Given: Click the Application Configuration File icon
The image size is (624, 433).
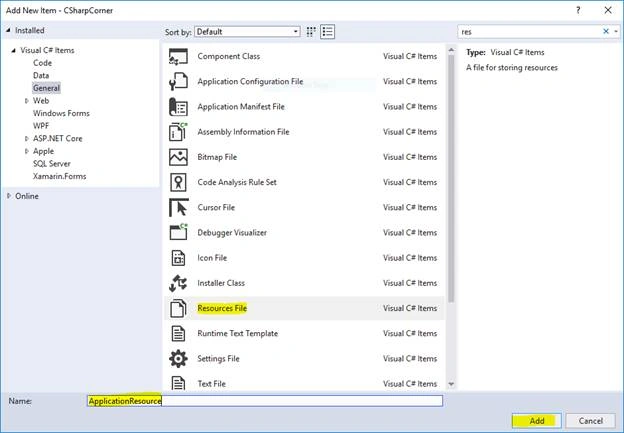Looking at the screenshot, I should [178, 81].
